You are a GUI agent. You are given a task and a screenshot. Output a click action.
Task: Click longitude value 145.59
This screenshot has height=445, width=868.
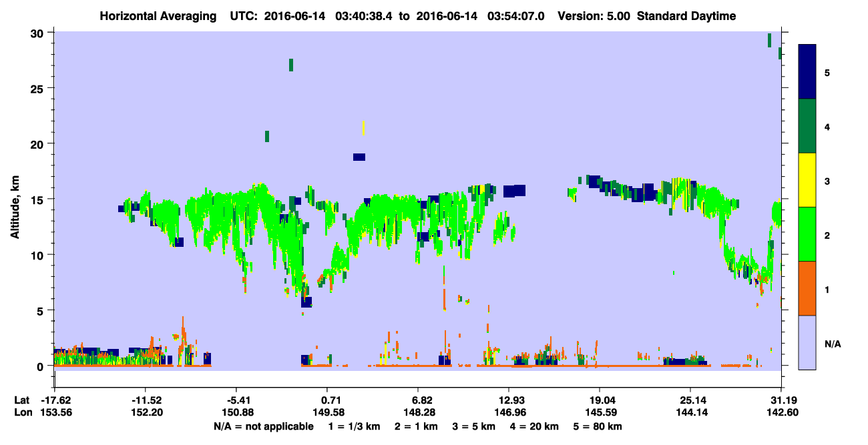(600, 413)
